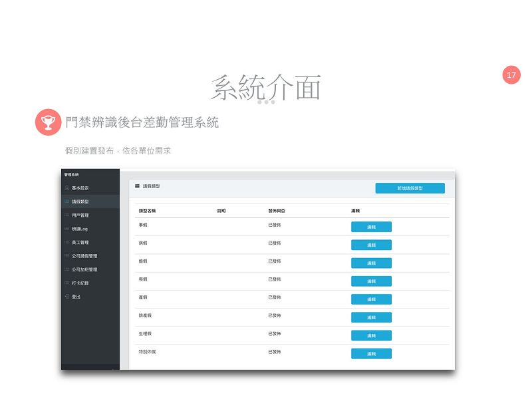
Task: Click the 新增請假類型 button
Action: pos(410,188)
